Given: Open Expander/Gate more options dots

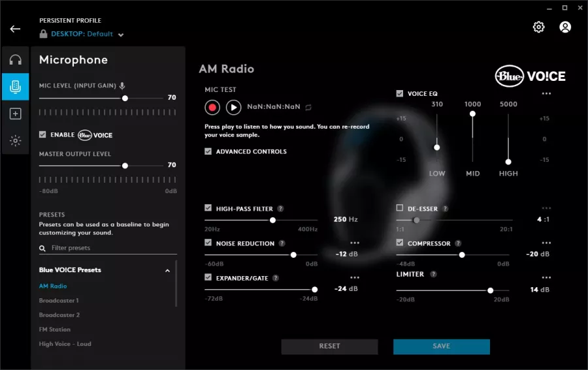Looking at the screenshot, I should [x=355, y=277].
